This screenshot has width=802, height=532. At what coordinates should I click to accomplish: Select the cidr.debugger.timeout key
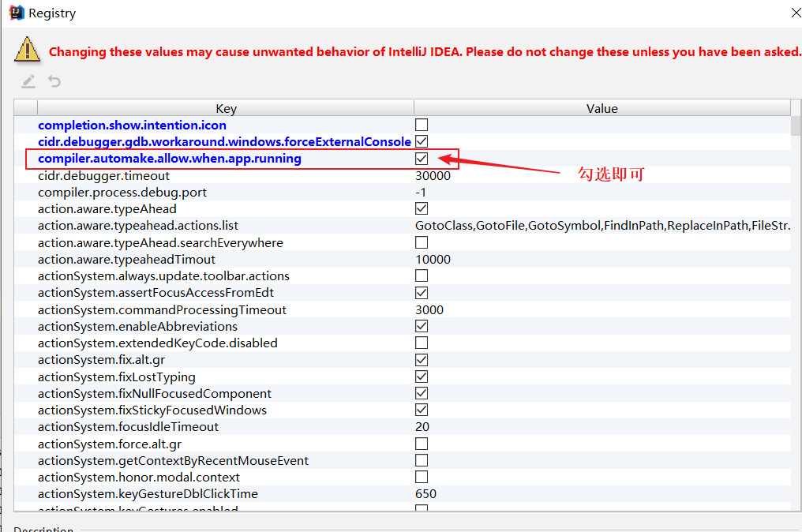point(103,175)
